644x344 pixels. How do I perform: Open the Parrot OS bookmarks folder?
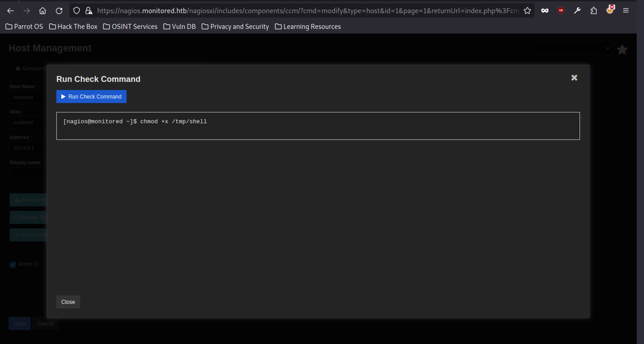pos(24,27)
